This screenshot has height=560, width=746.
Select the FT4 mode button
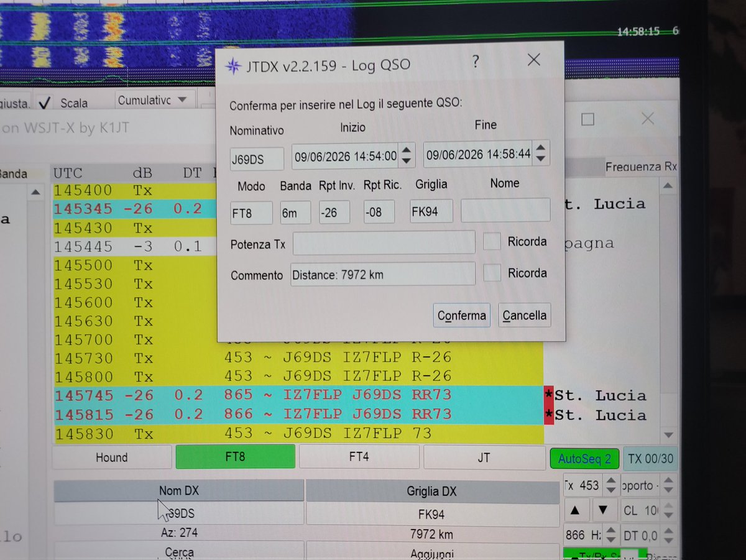coord(359,457)
